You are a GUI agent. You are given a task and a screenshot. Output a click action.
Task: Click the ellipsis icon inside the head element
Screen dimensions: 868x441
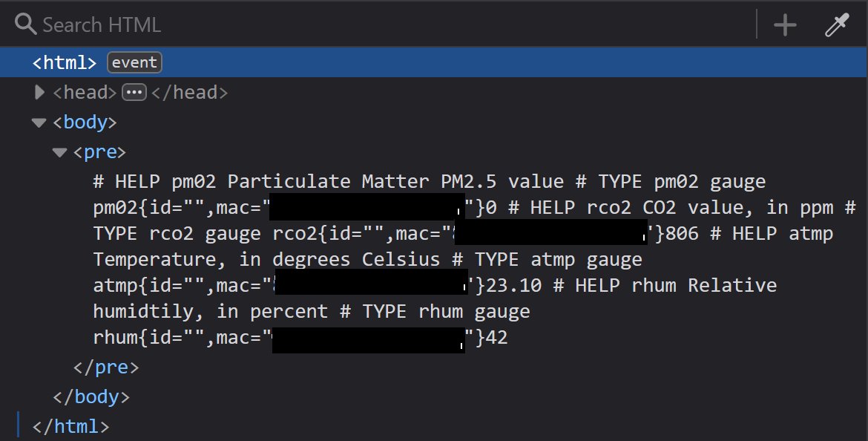pos(134,91)
